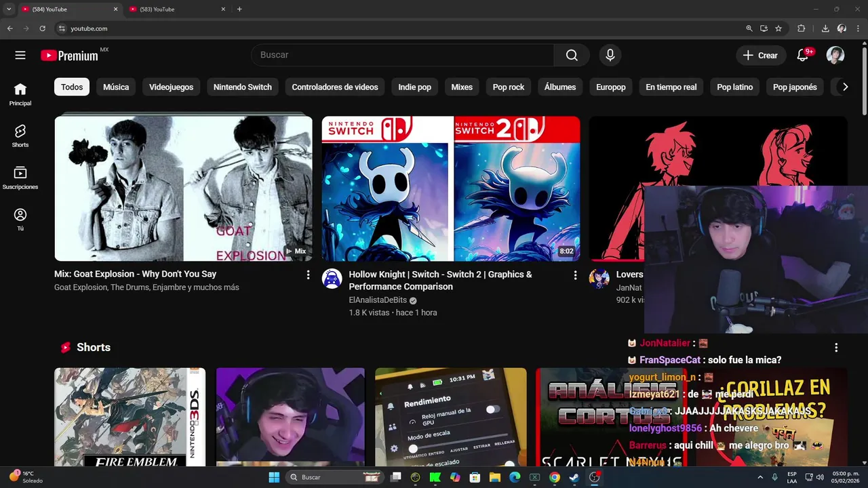The width and height of the screenshot is (868, 488).
Task: Select the Nintendo Switch filter chip
Action: pyautogui.click(x=242, y=87)
